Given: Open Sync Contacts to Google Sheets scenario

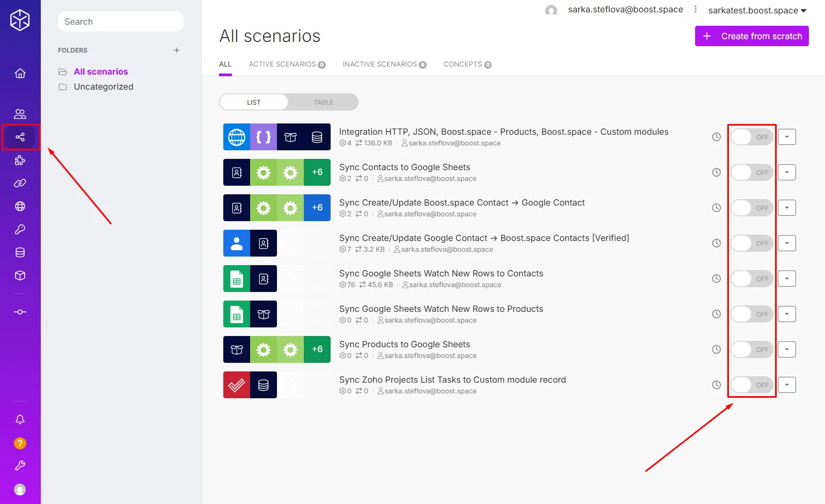Looking at the screenshot, I should pyautogui.click(x=405, y=167).
